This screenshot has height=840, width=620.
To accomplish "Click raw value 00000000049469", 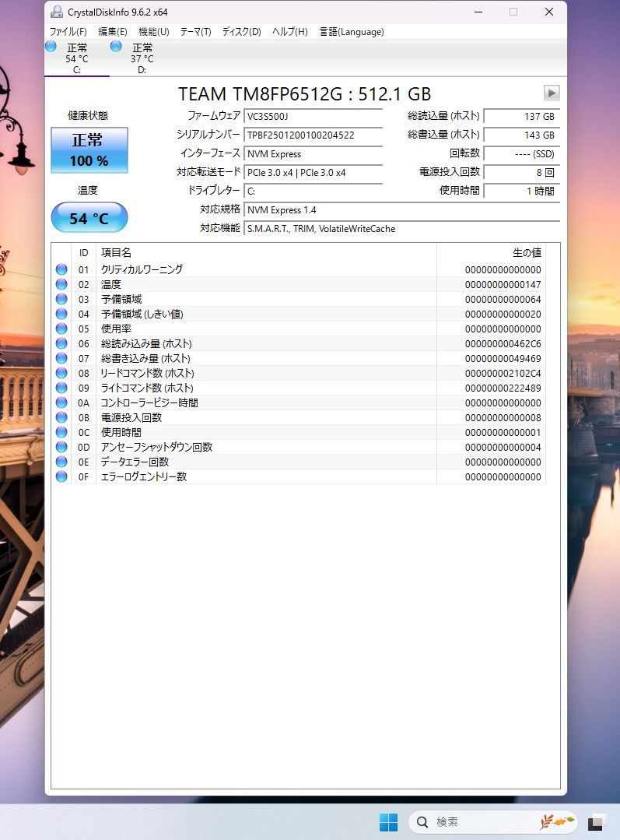I will point(503,358).
